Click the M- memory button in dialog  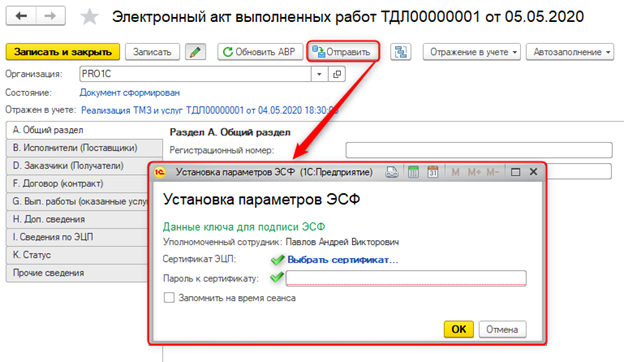pos(492,172)
